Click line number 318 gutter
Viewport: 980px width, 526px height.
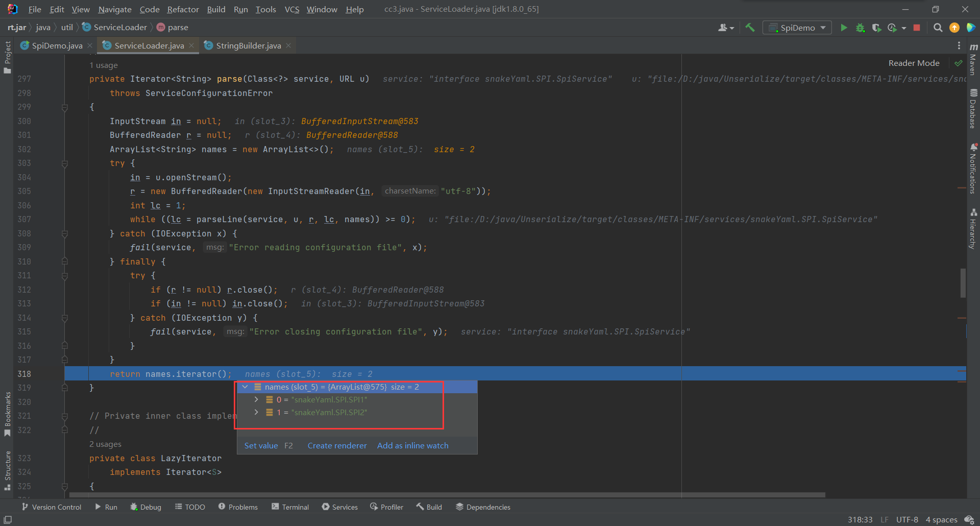[x=24, y=374]
